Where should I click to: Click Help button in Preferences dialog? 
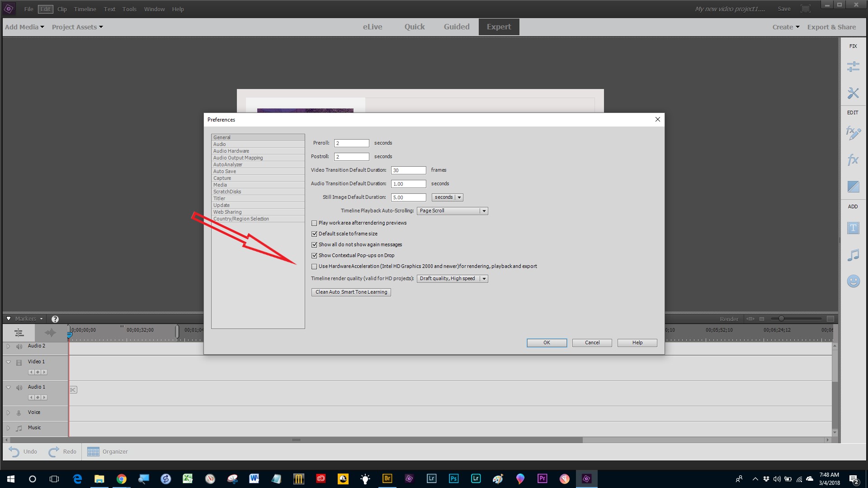tap(637, 343)
